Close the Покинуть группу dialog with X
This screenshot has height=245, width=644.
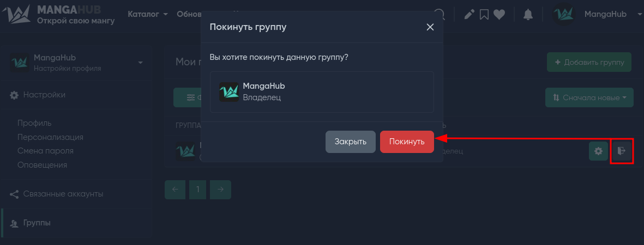(x=430, y=28)
